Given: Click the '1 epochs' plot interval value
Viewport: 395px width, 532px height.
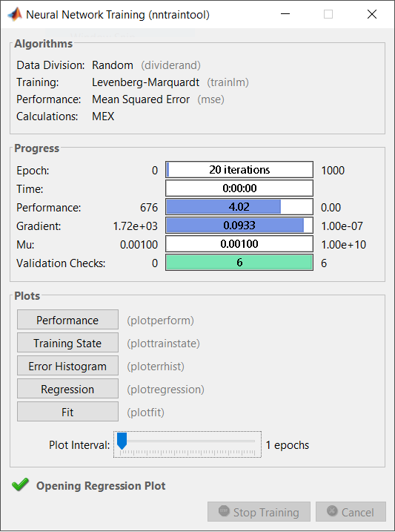Looking at the screenshot, I should [x=288, y=445].
